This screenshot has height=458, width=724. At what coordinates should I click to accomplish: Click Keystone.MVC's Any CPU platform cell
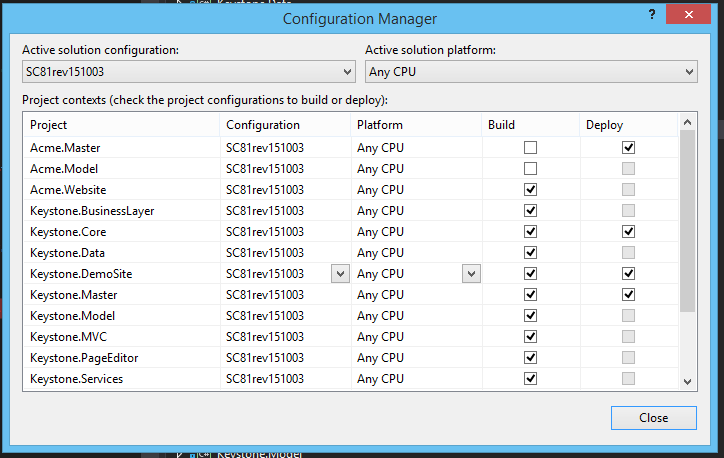click(416, 337)
